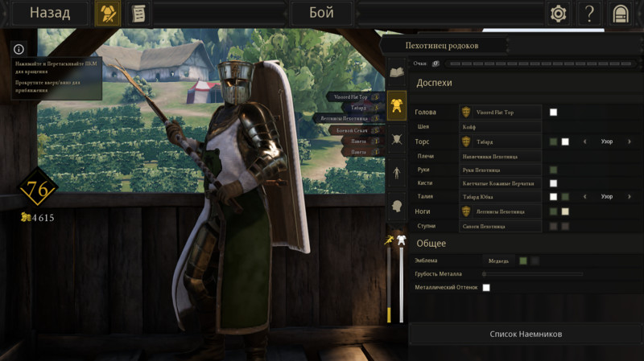Adjust the Грубость Металла slider
The height and width of the screenshot is (361, 644).
(533, 274)
